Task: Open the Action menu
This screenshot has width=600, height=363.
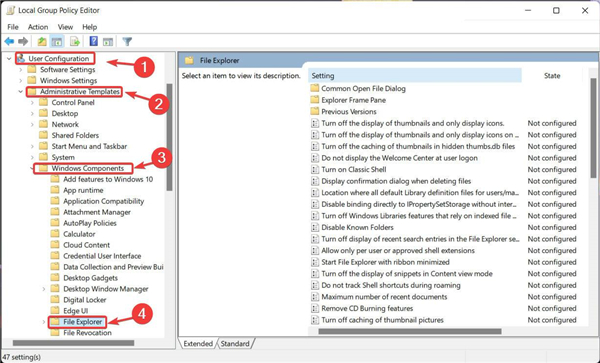Action: [38, 27]
